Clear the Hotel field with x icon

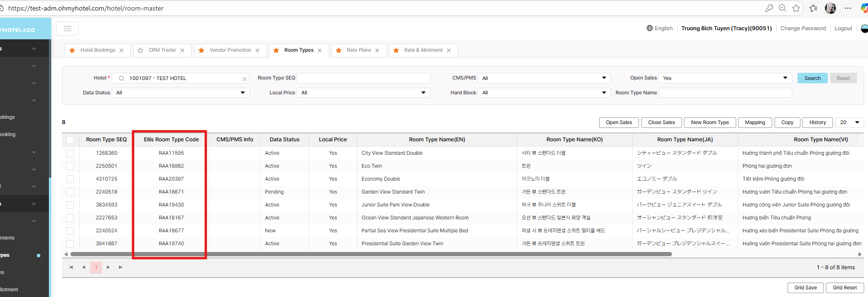[244, 79]
